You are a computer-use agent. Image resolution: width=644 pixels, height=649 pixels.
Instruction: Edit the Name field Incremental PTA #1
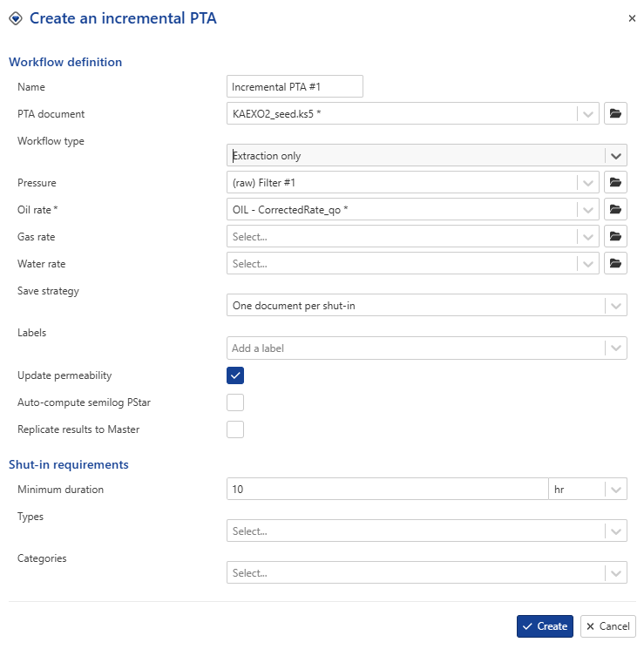295,86
